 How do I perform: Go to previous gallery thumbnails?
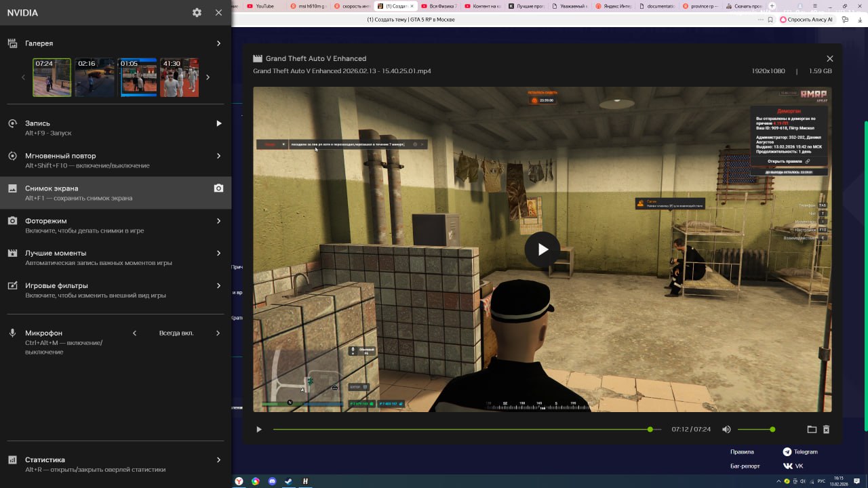point(23,77)
